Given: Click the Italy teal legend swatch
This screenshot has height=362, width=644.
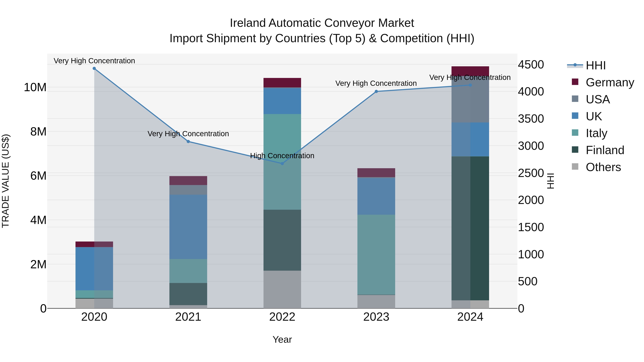Looking at the screenshot, I should (575, 133).
